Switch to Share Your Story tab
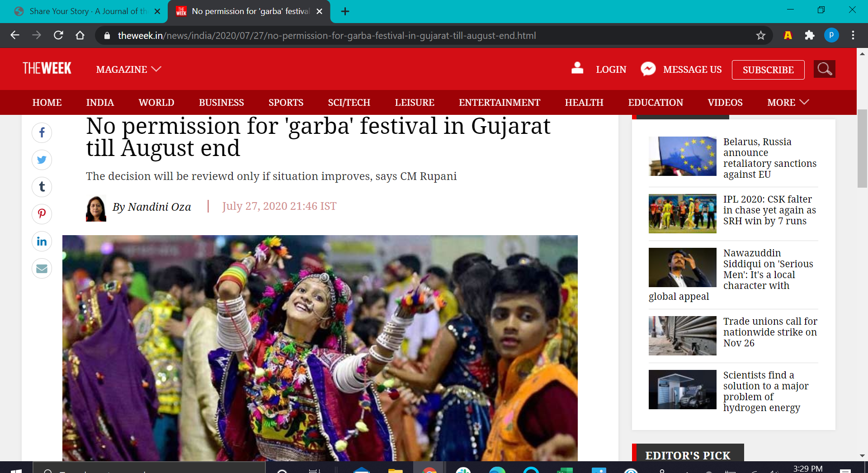Screen dimensions: 868x473 tap(86, 11)
